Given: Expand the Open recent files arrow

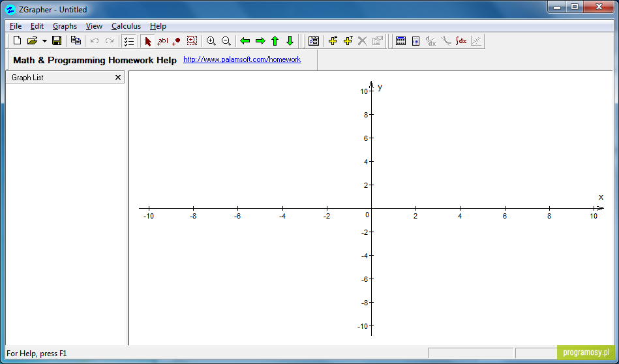Looking at the screenshot, I should click(44, 40).
